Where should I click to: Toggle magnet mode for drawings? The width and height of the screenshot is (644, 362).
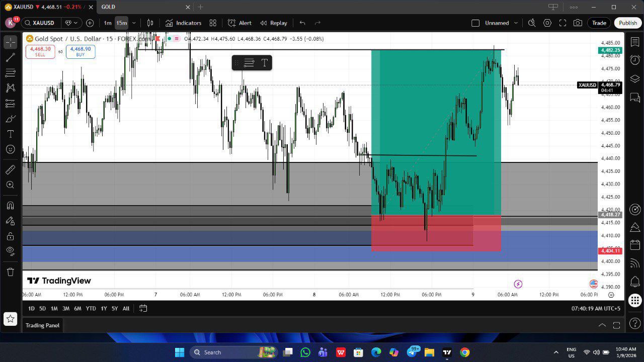[10, 205]
